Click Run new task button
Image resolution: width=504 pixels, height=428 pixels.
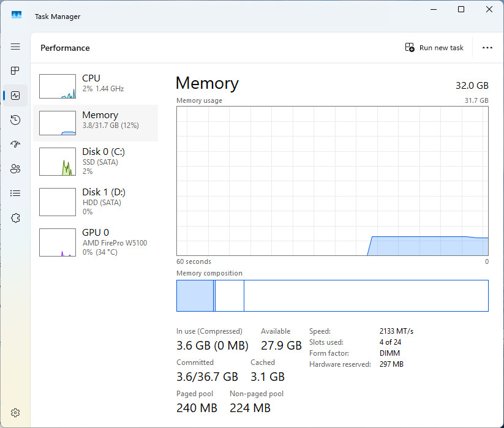pyautogui.click(x=434, y=48)
